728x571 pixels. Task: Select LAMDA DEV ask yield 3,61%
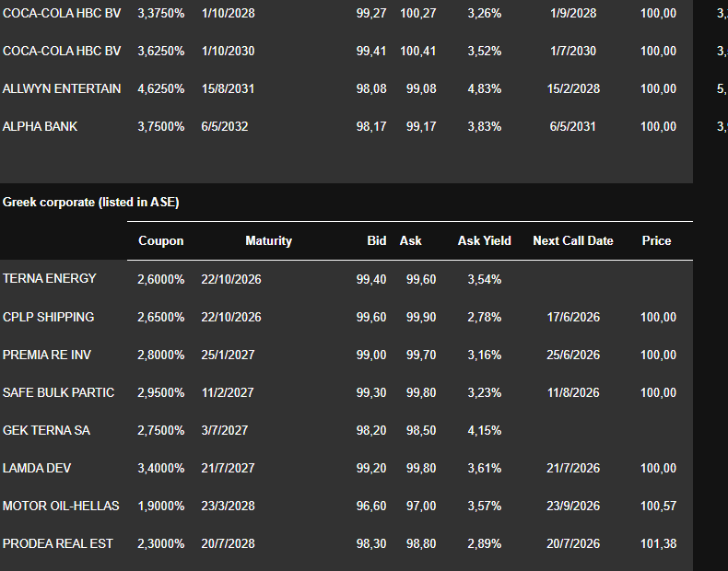pyautogui.click(x=484, y=468)
